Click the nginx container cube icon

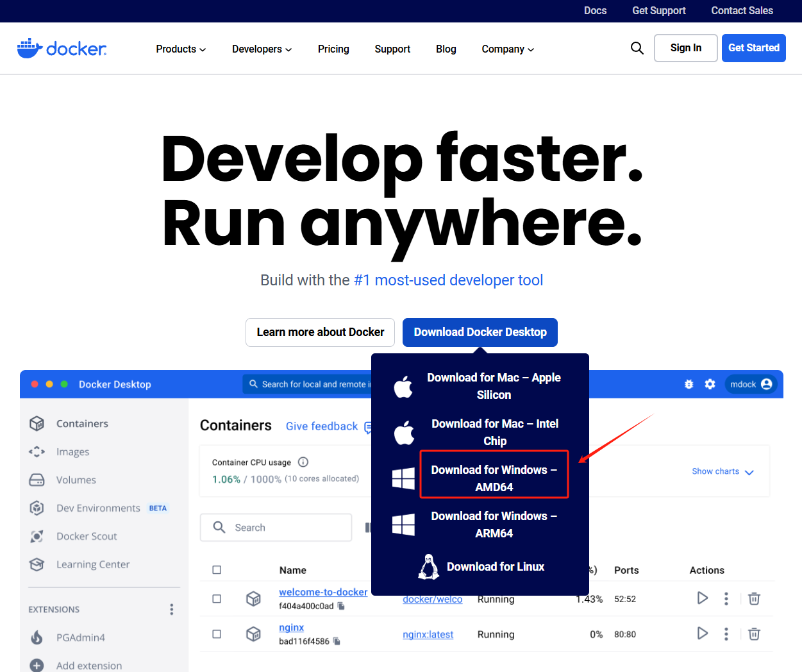(x=253, y=634)
